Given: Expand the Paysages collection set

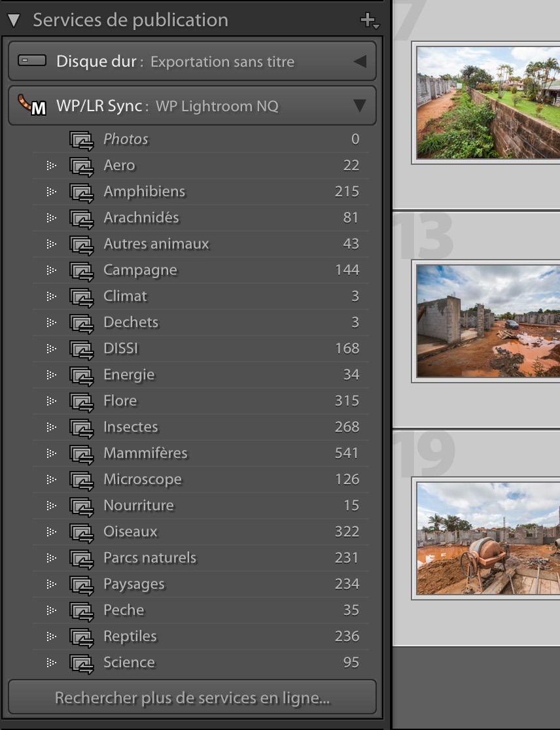Looking at the screenshot, I should pyautogui.click(x=51, y=584).
